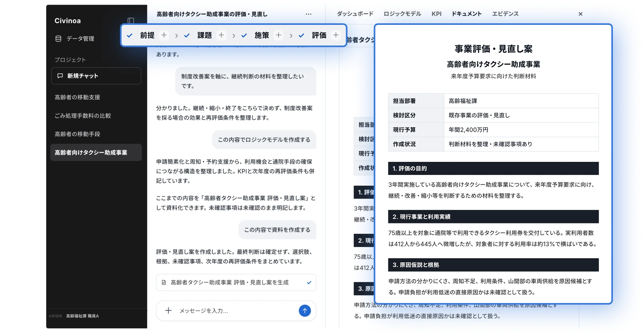Expand the chevron between 前提 and 課題
This screenshot has width=644, height=336.
[176, 35]
